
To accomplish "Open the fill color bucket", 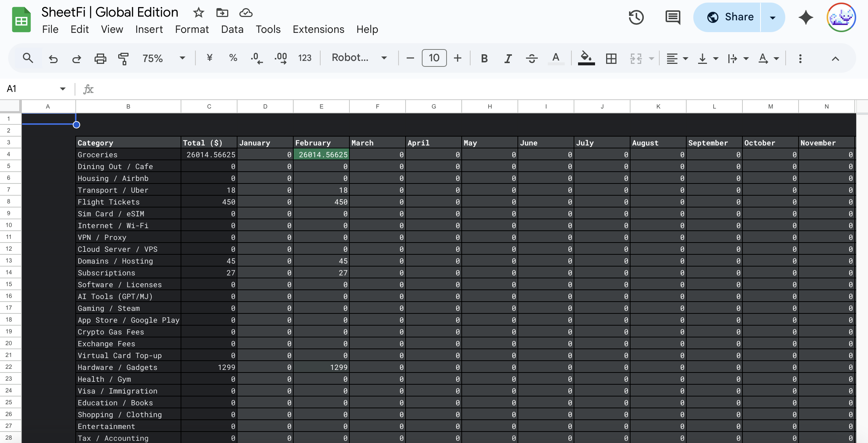I will tap(586, 58).
